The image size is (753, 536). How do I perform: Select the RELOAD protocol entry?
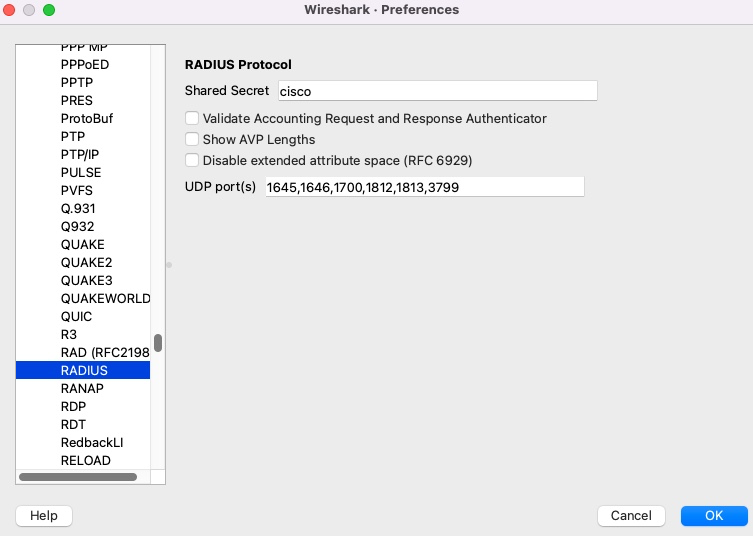[85, 461]
